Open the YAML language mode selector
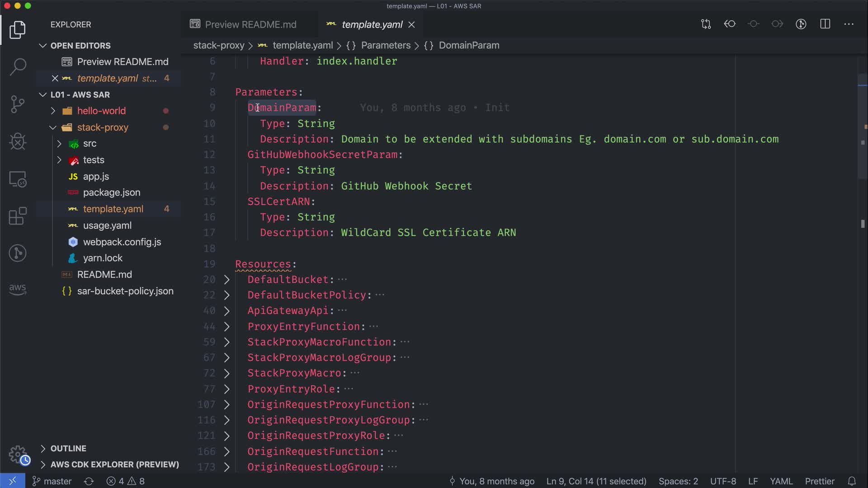Viewport: 868px width, 488px height. pos(781,481)
